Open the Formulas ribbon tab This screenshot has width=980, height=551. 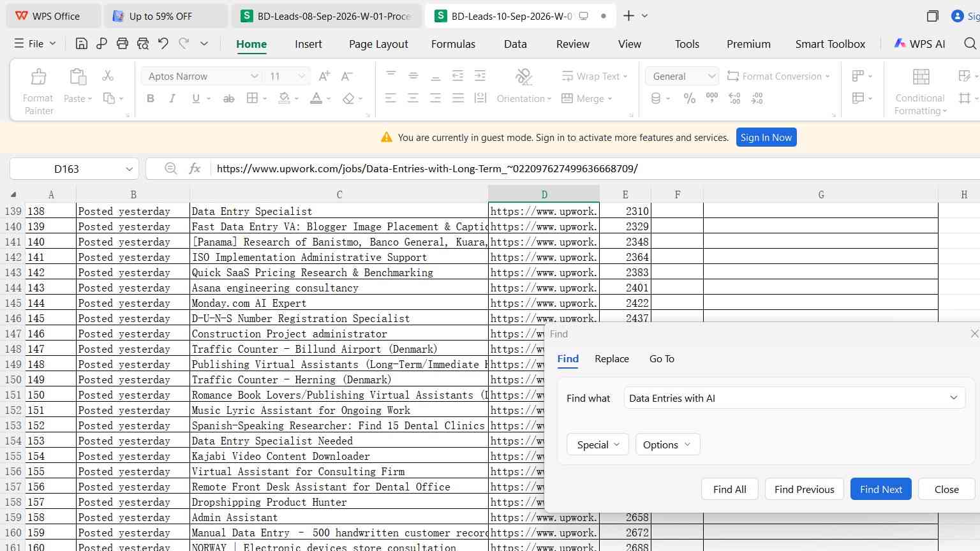click(x=453, y=44)
